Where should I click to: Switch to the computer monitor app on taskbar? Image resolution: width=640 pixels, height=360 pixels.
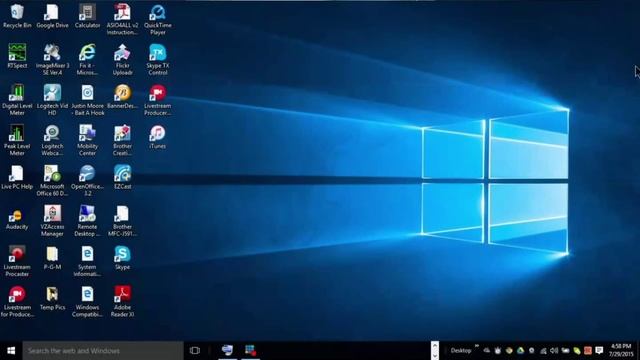(227, 351)
